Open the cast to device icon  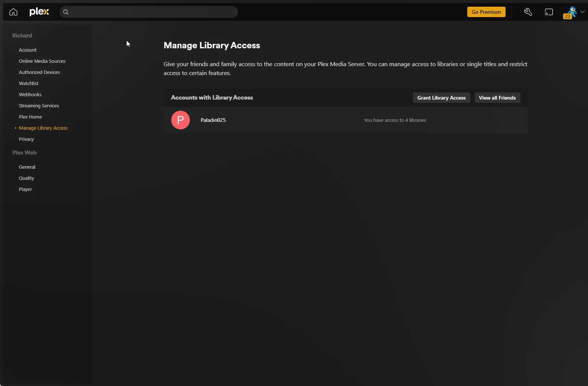click(549, 12)
